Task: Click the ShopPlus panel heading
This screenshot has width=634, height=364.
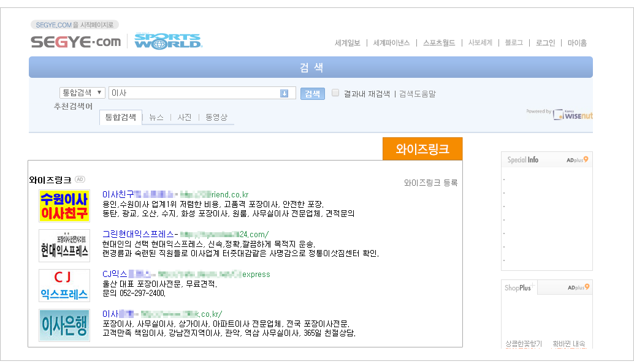Action: pos(518,287)
